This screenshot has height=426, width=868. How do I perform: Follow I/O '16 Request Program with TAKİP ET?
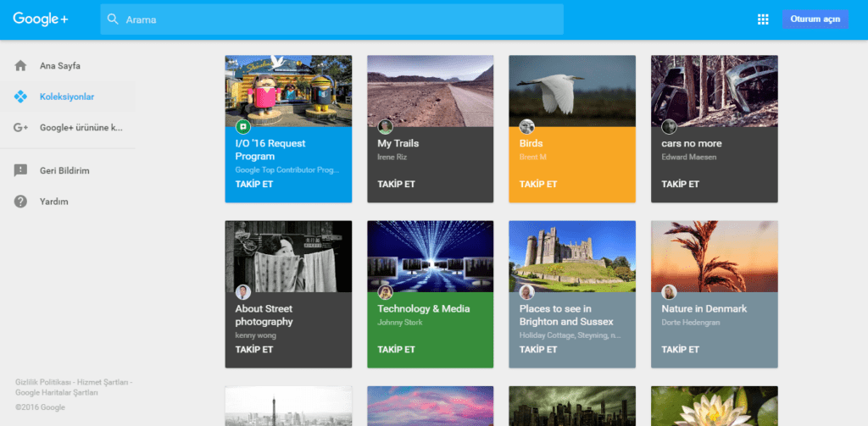[254, 185]
